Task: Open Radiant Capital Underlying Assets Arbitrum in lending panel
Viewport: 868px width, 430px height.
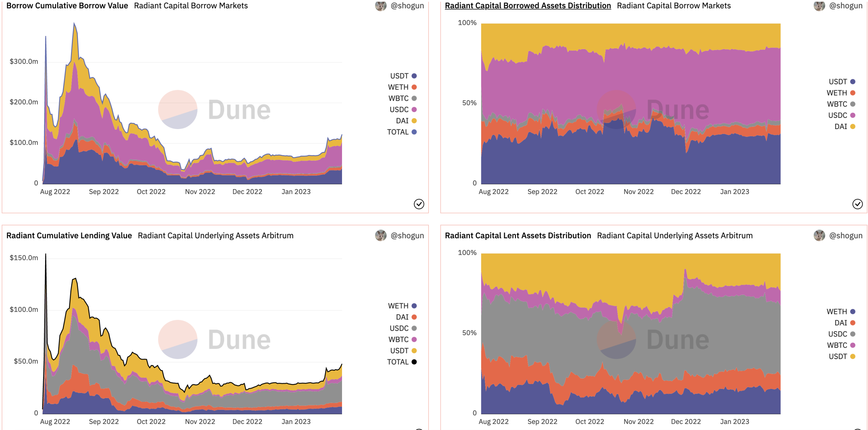Action: [216, 235]
